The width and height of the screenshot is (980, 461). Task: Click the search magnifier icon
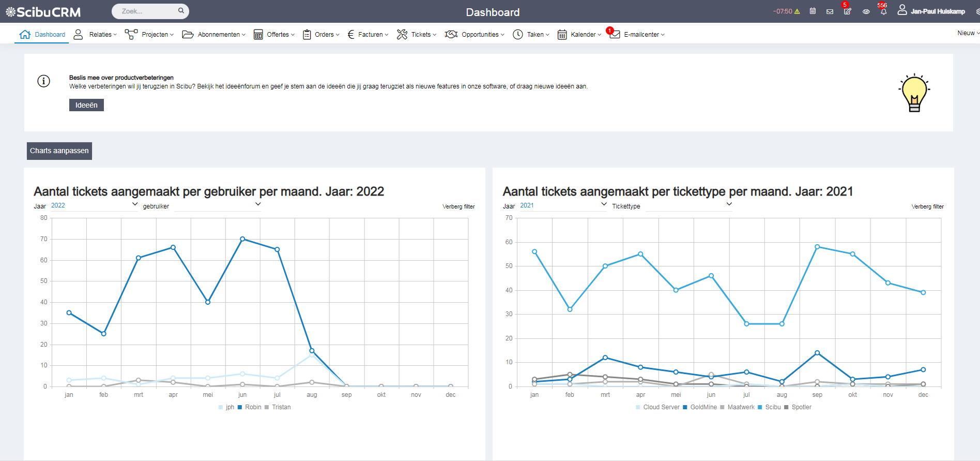pyautogui.click(x=181, y=10)
